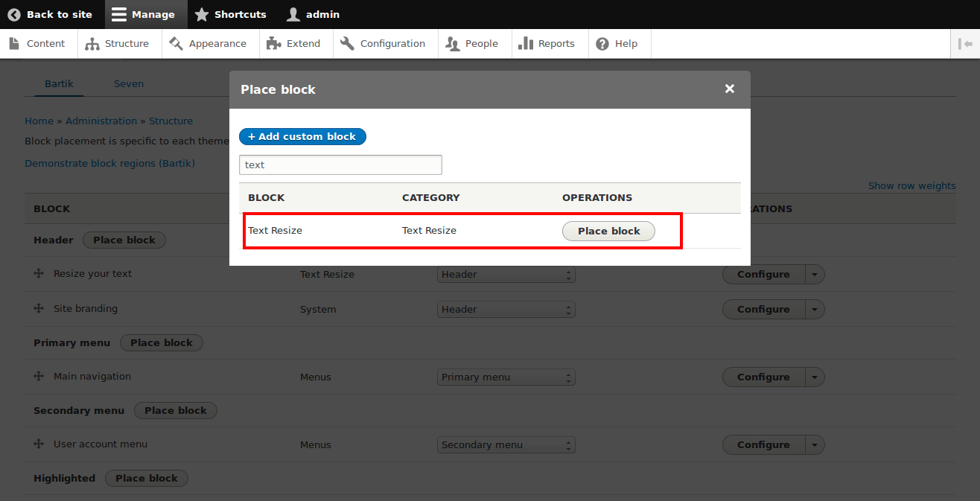This screenshot has width=980, height=501.
Task: Expand region dropdown for Site branding
Action: 506,310
